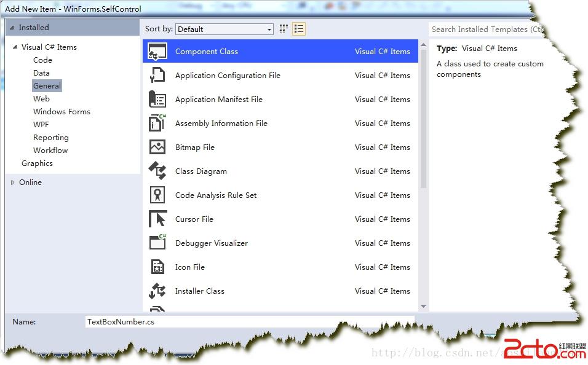Collapse the Installed section
Screen dimensions: 588x365
pyautogui.click(x=12, y=28)
